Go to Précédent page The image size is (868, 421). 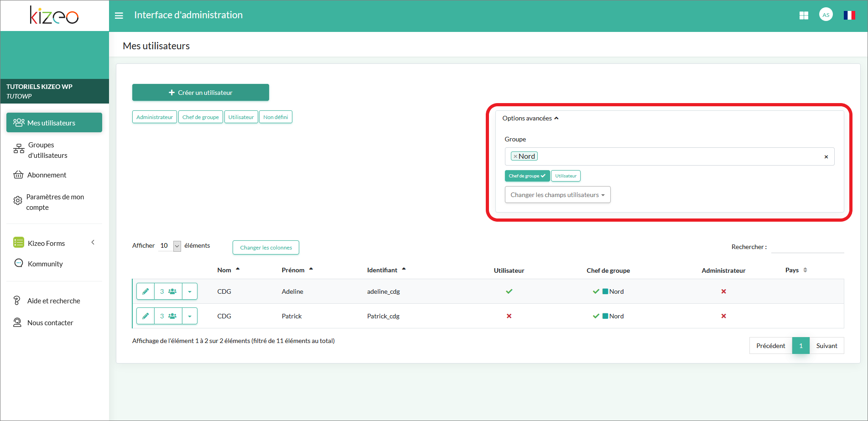[771, 346]
